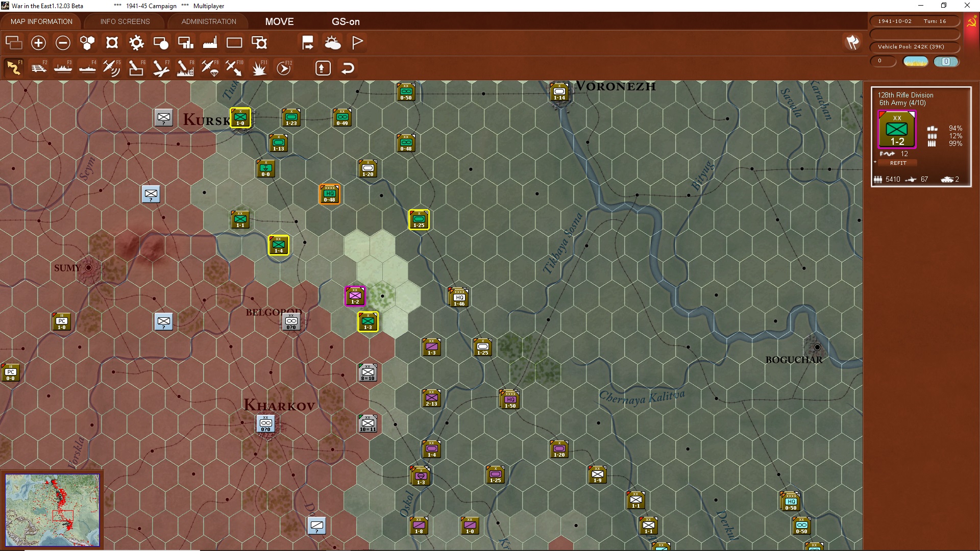Select the yellow-highlighted 1-4 unit
The width and height of the screenshot is (980, 551).
[x=279, y=245]
